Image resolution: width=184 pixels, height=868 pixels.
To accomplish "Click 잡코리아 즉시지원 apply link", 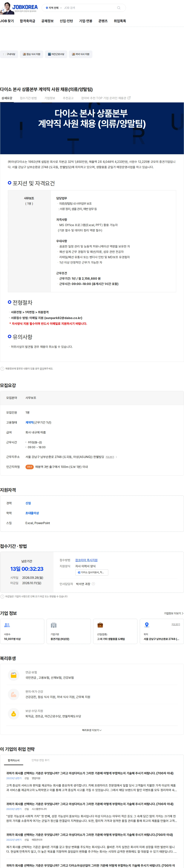I will 86,560.
